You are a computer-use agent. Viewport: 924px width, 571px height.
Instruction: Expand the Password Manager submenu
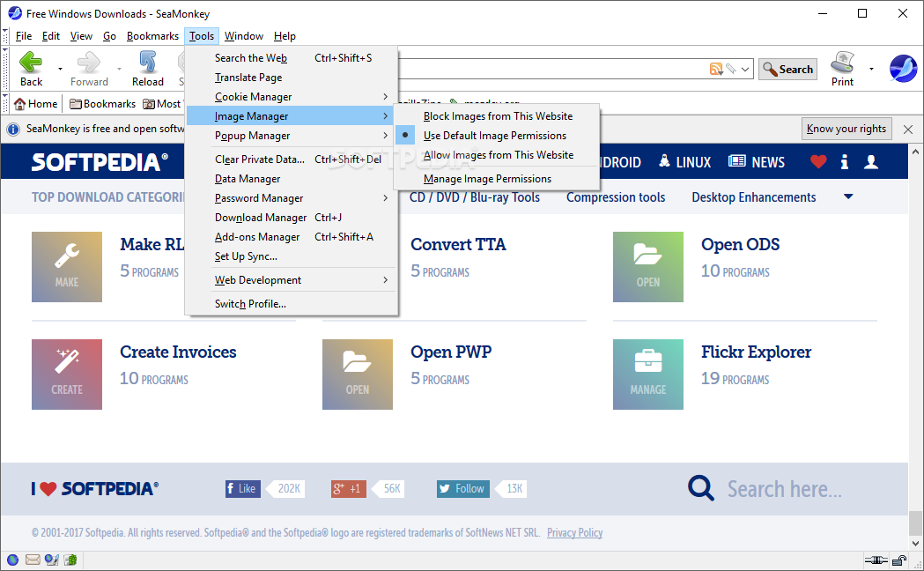click(x=292, y=198)
